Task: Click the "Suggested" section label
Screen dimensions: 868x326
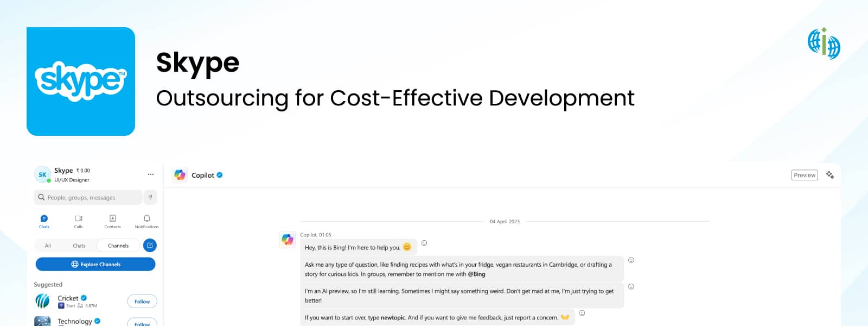Action: coord(48,284)
